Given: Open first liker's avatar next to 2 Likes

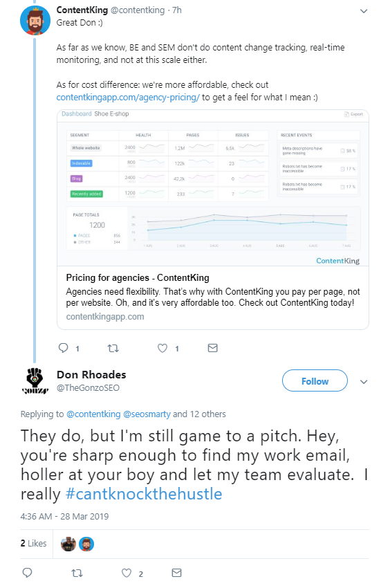Looking at the screenshot, I should (x=68, y=544).
